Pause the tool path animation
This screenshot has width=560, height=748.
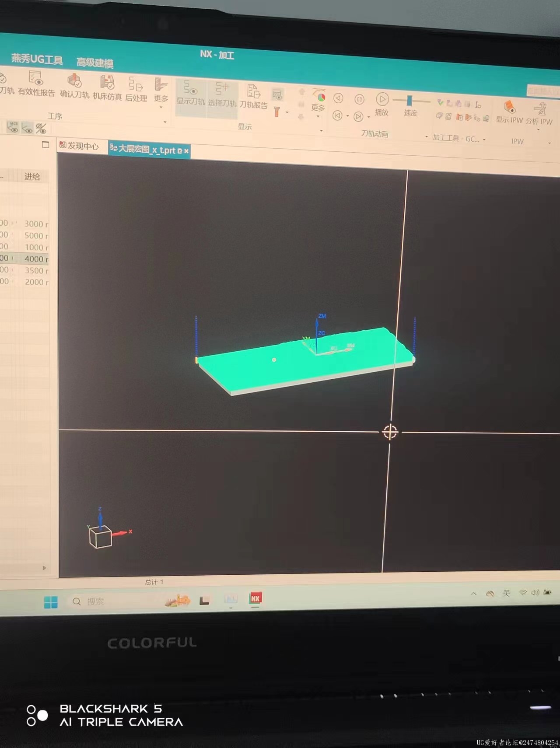tap(359, 99)
